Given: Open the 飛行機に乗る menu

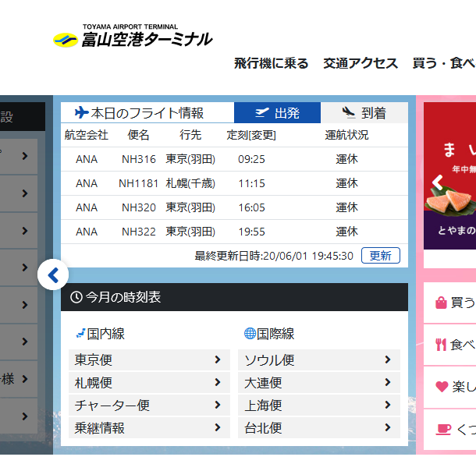Looking at the screenshot, I should [271, 63].
